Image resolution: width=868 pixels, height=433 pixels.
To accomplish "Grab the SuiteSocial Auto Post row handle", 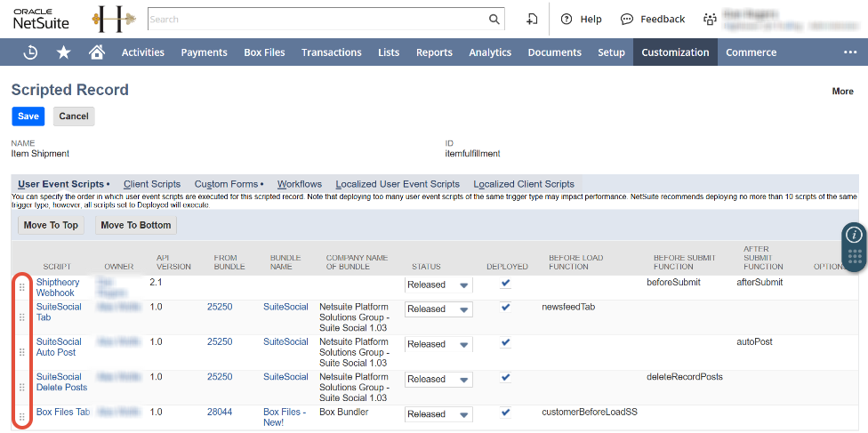I will [x=22, y=352].
